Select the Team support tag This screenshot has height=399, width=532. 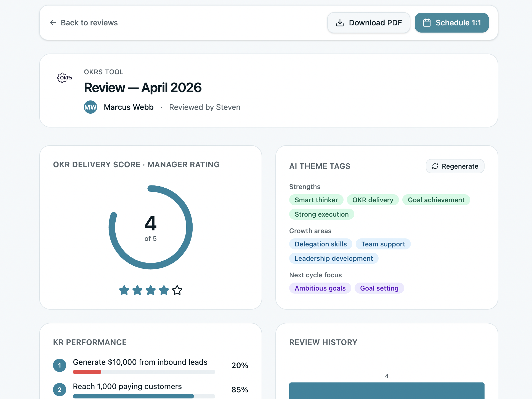[383, 244]
